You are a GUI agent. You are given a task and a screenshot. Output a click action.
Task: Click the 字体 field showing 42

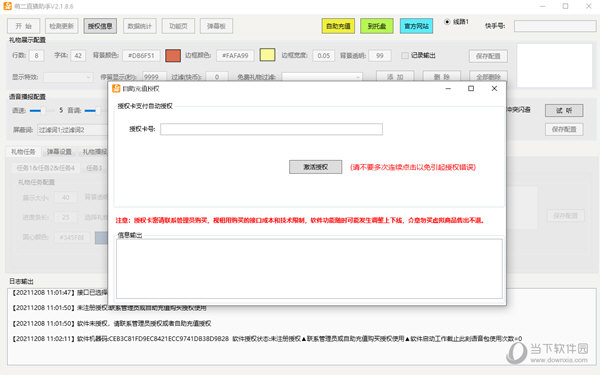click(x=78, y=55)
